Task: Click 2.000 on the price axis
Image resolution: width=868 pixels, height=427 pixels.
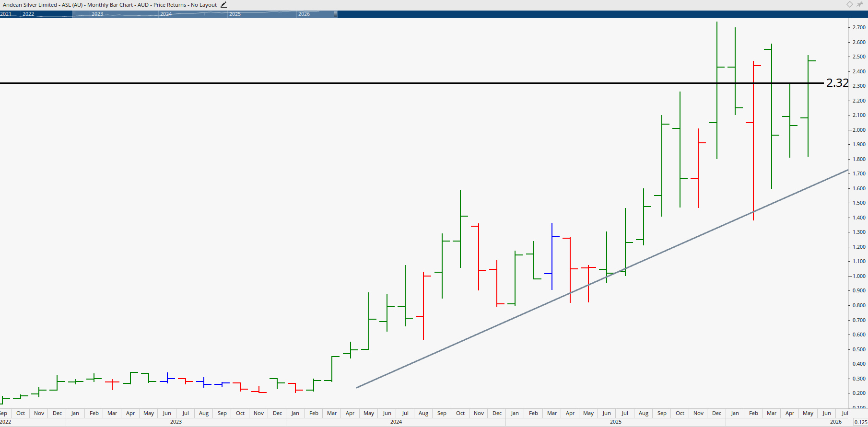Action: click(859, 130)
